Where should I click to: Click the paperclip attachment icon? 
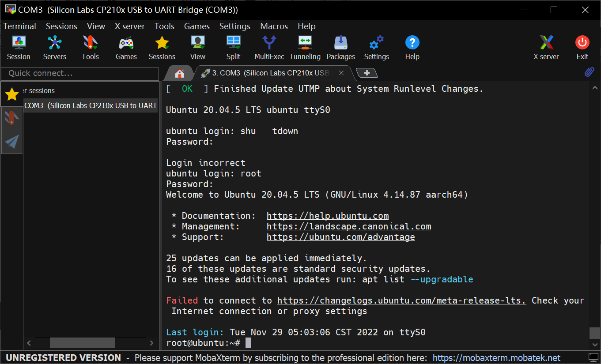point(589,72)
